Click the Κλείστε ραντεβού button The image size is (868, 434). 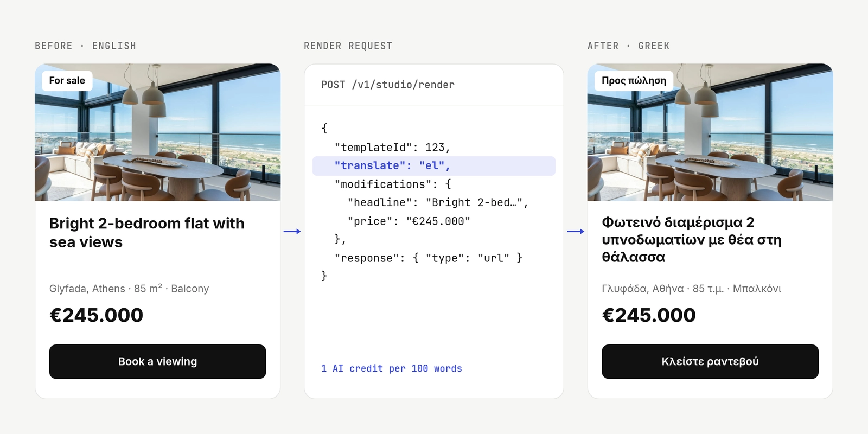pos(710,361)
